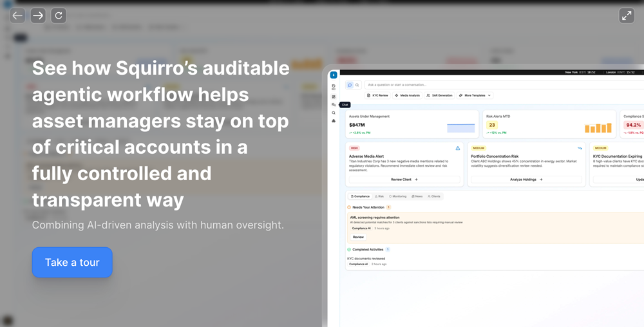
Task: Select the Compliance tab
Action: [360, 196]
